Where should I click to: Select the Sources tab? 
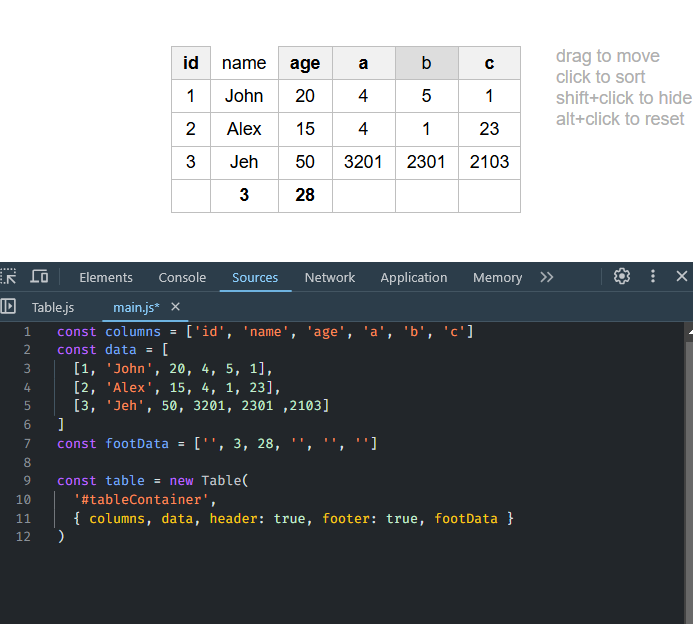point(255,277)
